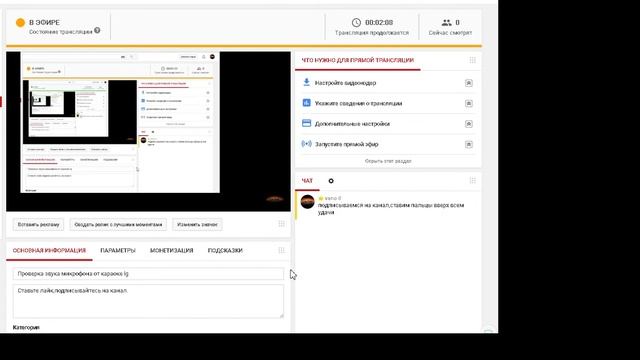
Task: Click the stream description text area
Action: click(x=148, y=301)
